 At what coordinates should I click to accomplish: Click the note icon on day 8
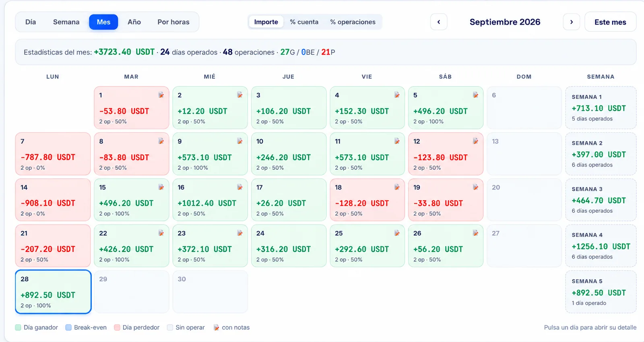point(161,141)
